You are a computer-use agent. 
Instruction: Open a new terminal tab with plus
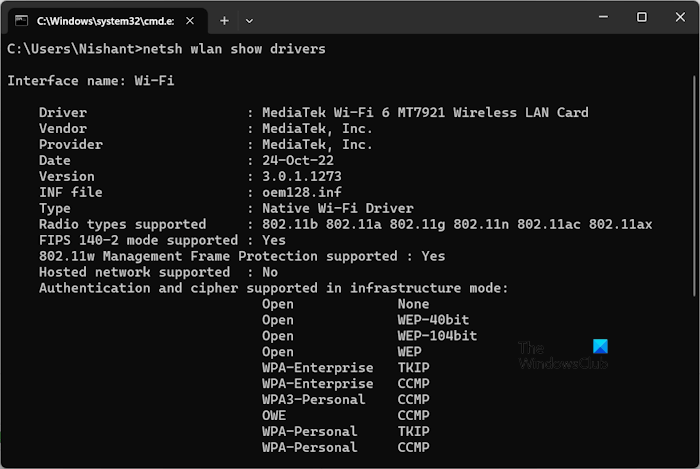pyautogui.click(x=224, y=19)
